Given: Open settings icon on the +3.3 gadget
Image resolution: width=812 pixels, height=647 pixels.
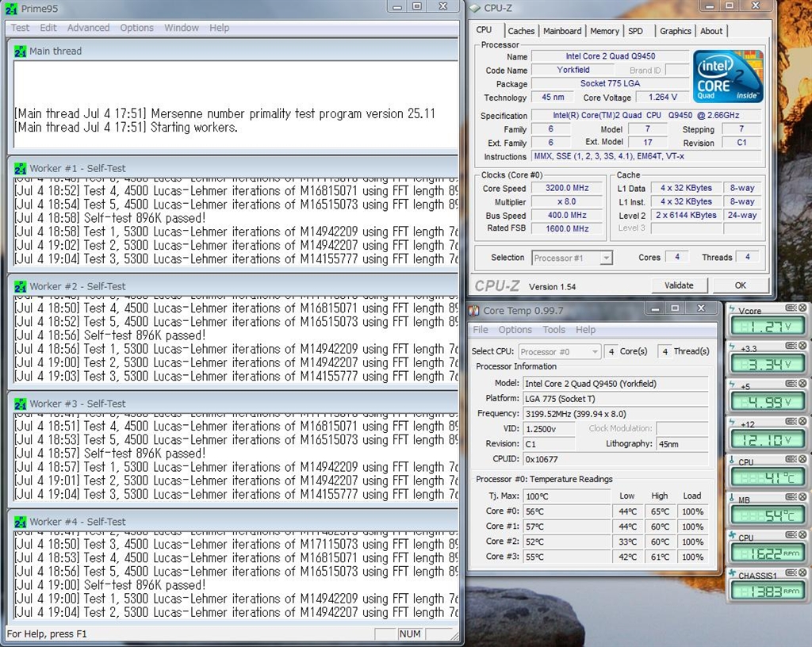Looking at the screenshot, I should 791,345.
